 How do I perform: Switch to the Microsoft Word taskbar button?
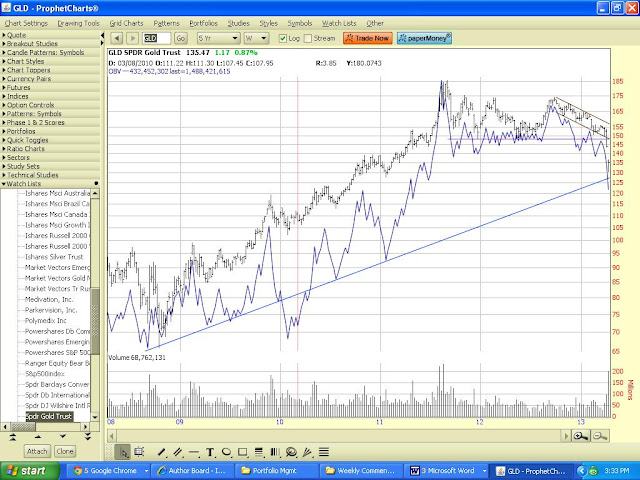tap(448, 471)
